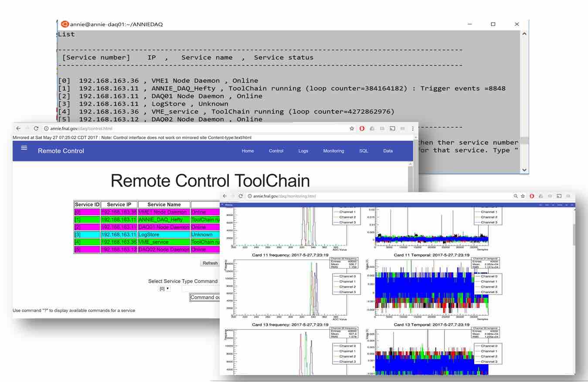Image resolution: width=588 pixels, height=382 pixels.
Task: Click the site info icon in control.html address bar
Action: pyautogui.click(x=46, y=128)
